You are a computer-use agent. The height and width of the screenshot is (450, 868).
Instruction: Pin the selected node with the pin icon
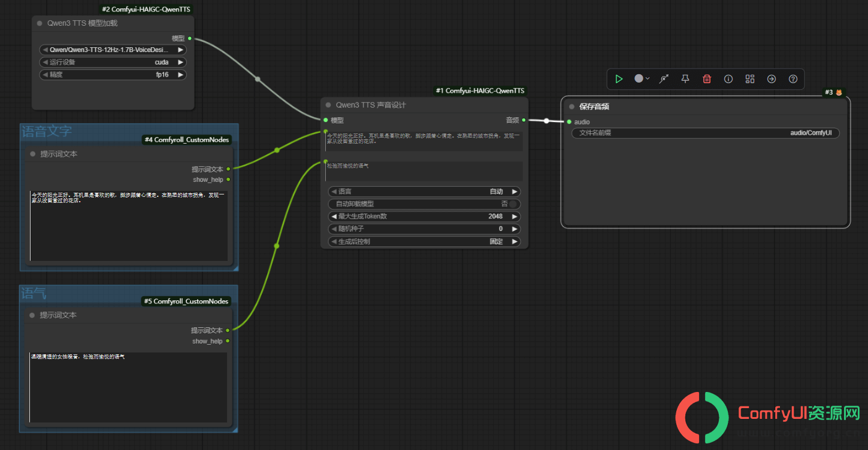[685, 79]
